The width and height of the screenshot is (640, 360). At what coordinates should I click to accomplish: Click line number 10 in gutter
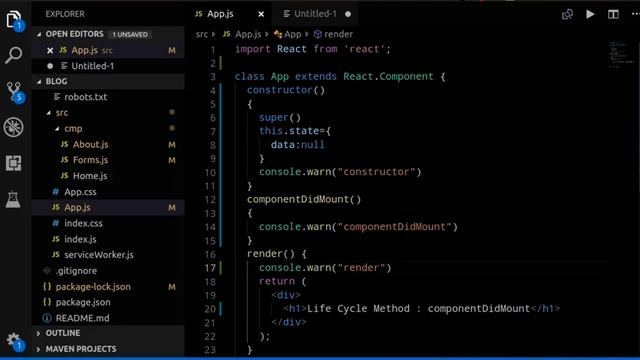210,172
